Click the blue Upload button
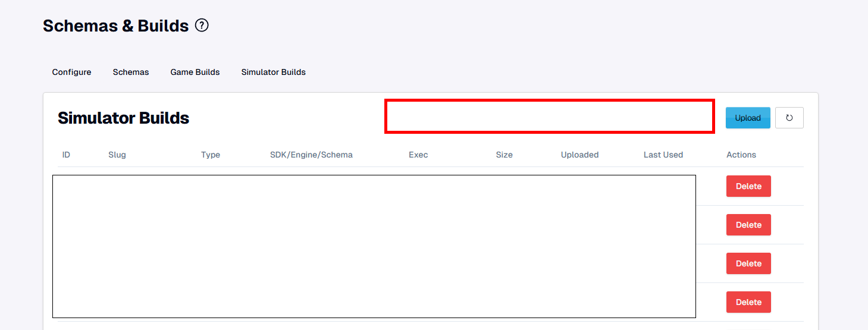The height and width of the screenshot is (330, 868). pyautogui.click(x=748, y=118)
